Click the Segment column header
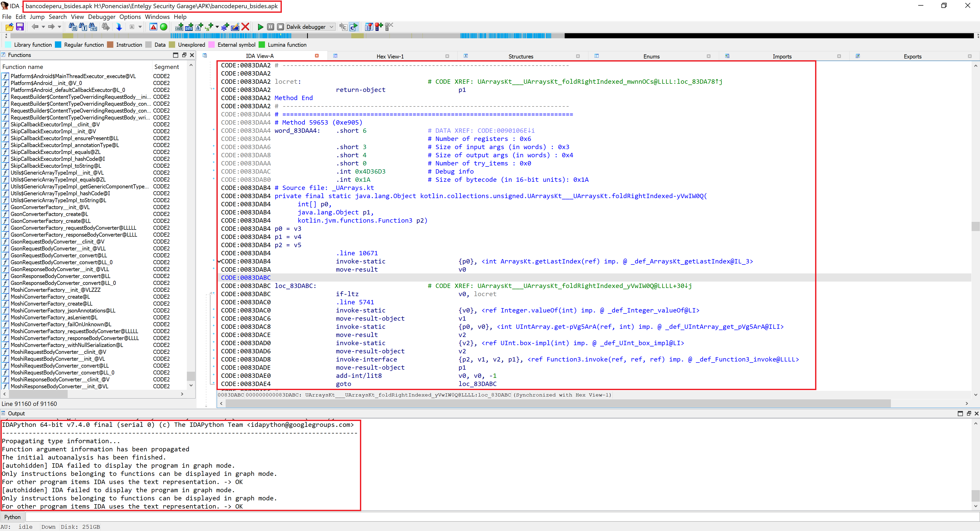This screenshot has width=980, height=531. click(170, 67)
